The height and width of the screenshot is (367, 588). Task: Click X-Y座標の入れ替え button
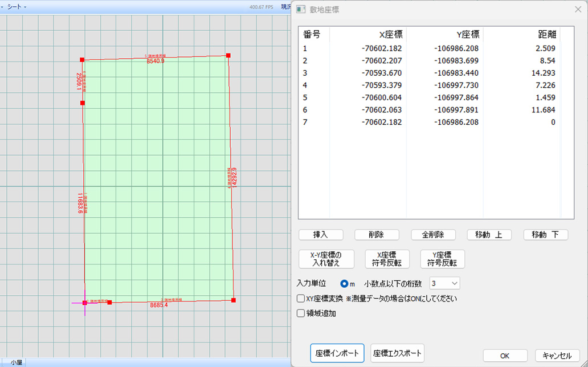point(326,259)
